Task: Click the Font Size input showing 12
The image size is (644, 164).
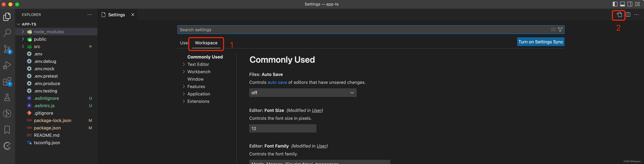Action: pos(283,129)
